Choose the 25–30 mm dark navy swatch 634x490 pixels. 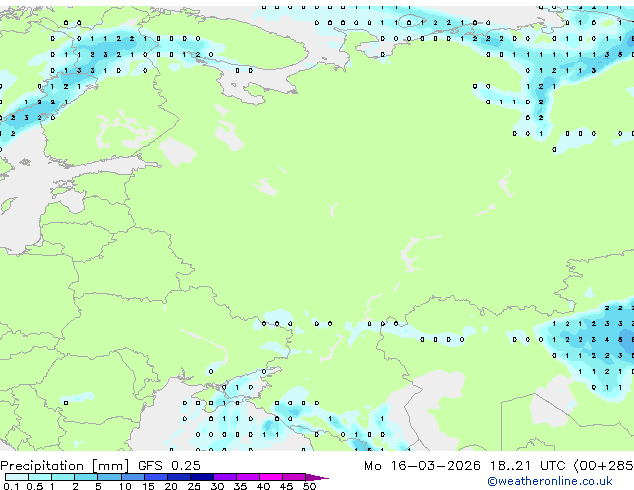(201, 477)
